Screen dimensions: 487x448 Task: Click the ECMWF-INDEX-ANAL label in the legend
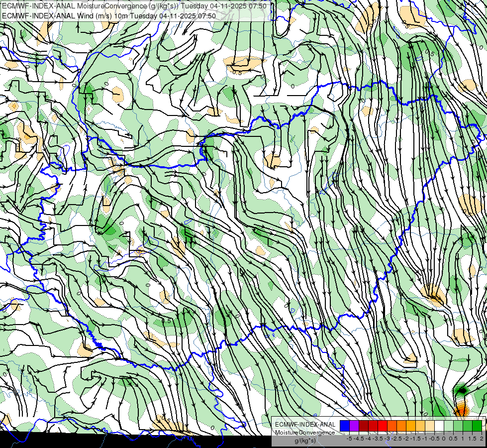click(x=305, y=425)
